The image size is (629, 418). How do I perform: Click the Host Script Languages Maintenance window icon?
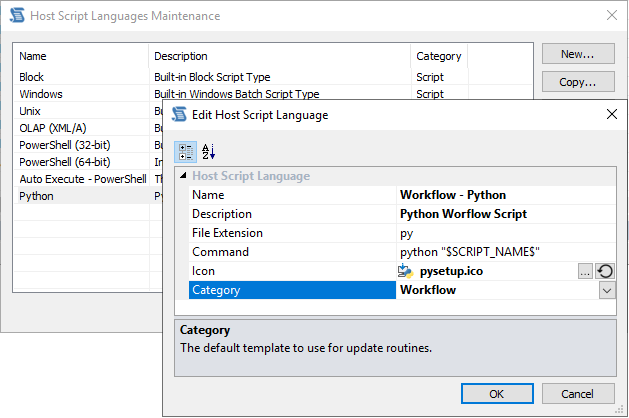(17, 16)
